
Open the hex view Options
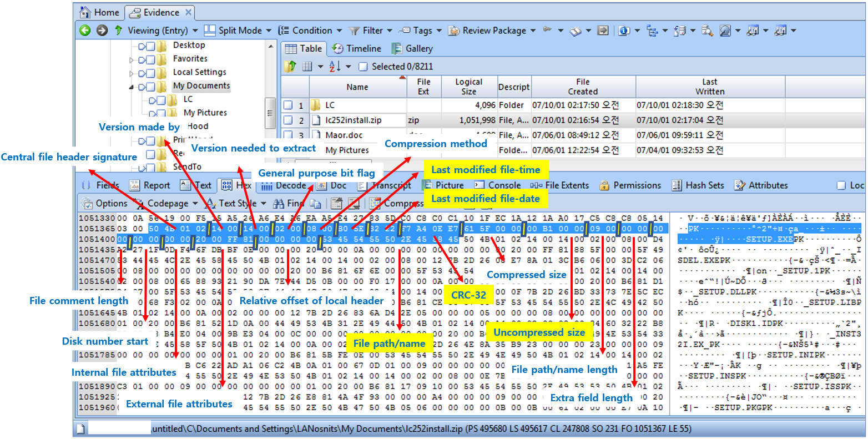point(104,203)
